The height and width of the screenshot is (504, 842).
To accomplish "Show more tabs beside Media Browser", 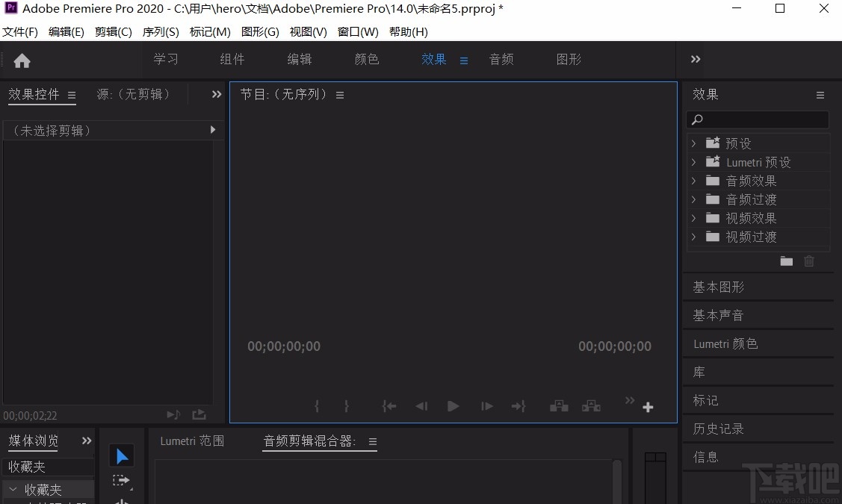I will tap(87, 441).
